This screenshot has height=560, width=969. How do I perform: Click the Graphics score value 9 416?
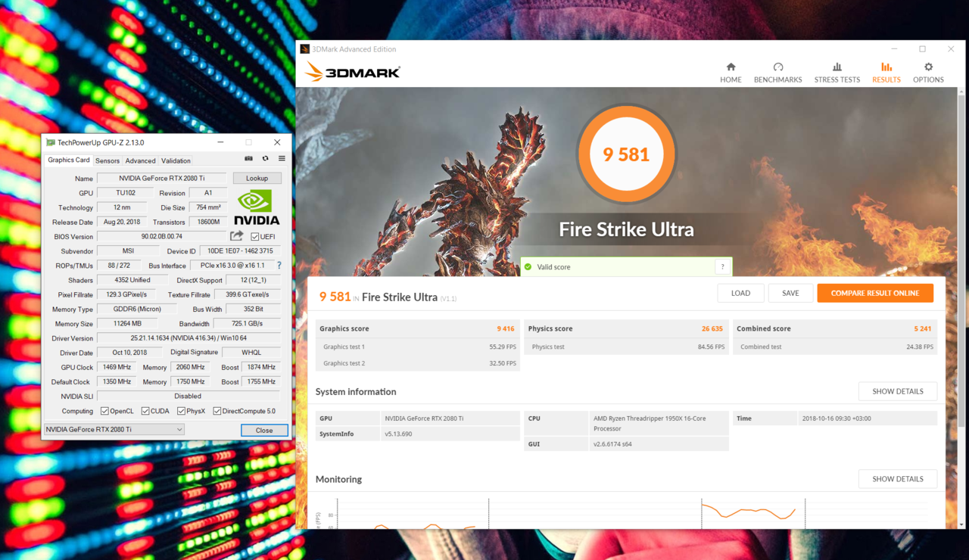(x=506, y=328)
